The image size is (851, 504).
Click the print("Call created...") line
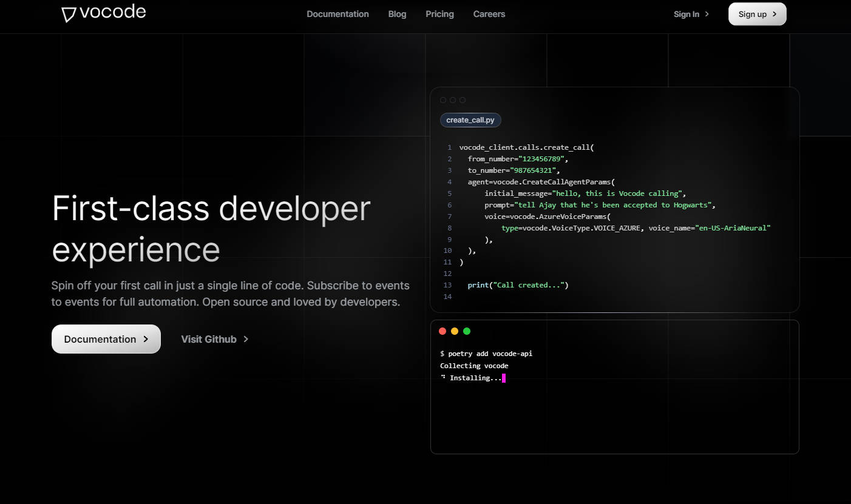(x=518, y=285)
